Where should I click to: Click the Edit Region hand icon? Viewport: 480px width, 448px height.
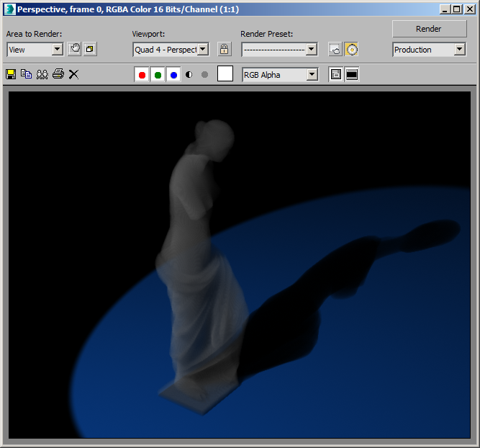(74, 49)
